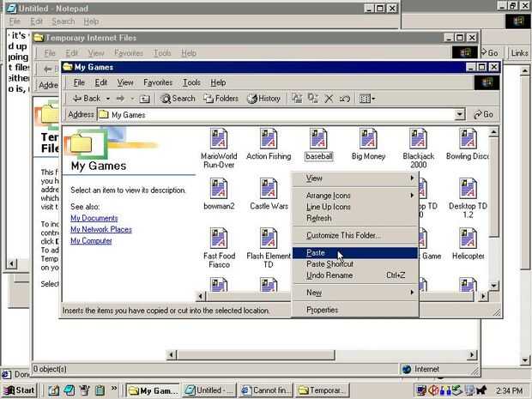Open the Favorites menu in My Games
Viewport: 532px width, 399px height.
[158, 82]
